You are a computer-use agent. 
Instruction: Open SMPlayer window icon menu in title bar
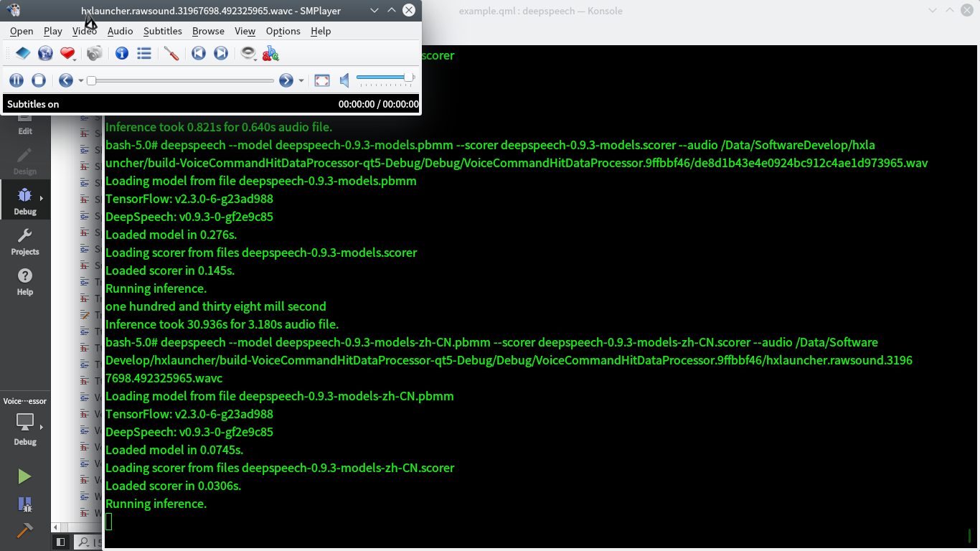coord(13,10)
